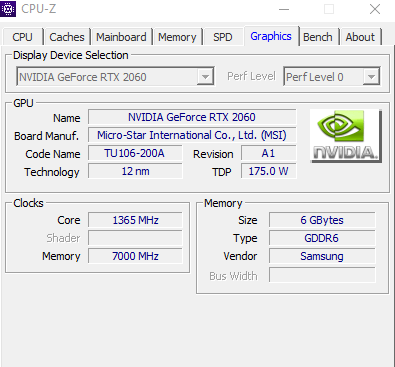The width and height of the screenshot is (395, 367).
Task: Click the Board Manuf. field showing MSI
Action: tap(192, 135)
